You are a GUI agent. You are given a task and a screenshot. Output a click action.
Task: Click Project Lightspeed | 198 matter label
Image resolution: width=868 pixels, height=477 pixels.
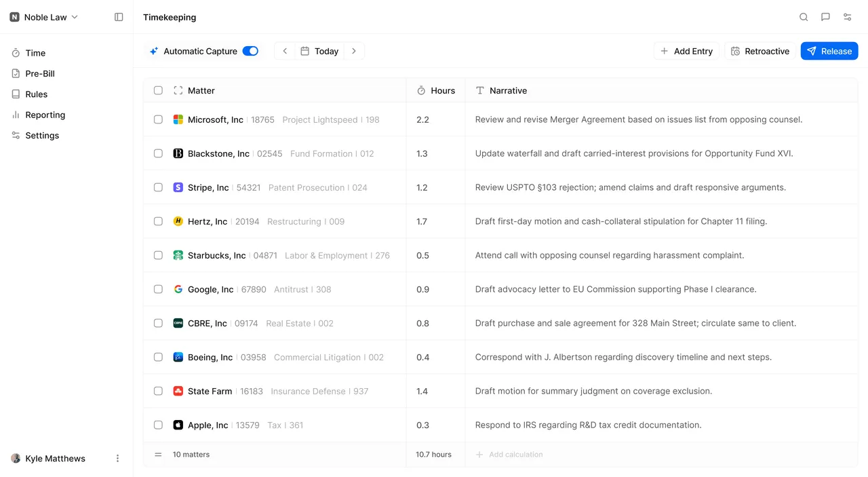tap(331, 119)
